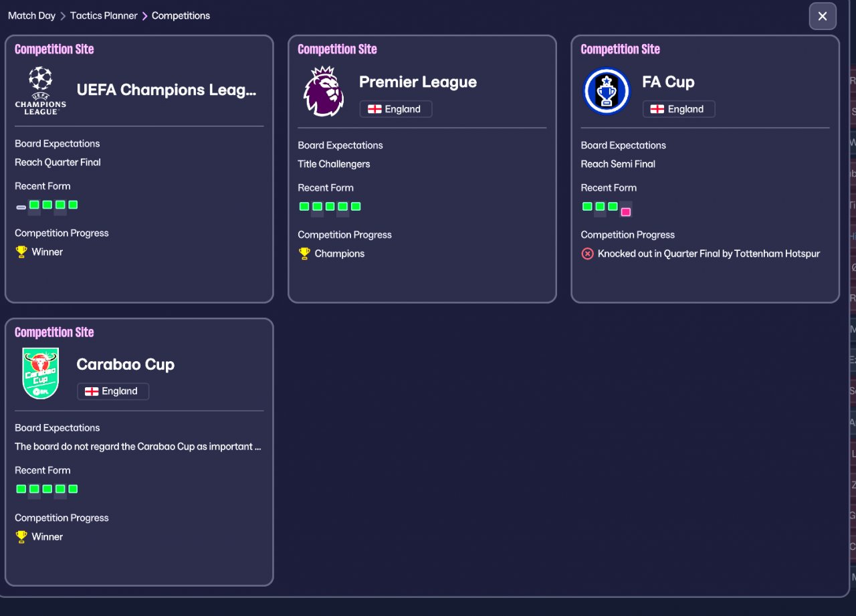Go to Match Day breadcrumb
Viewport: 856px width, 616px height.
coord(31,15)
